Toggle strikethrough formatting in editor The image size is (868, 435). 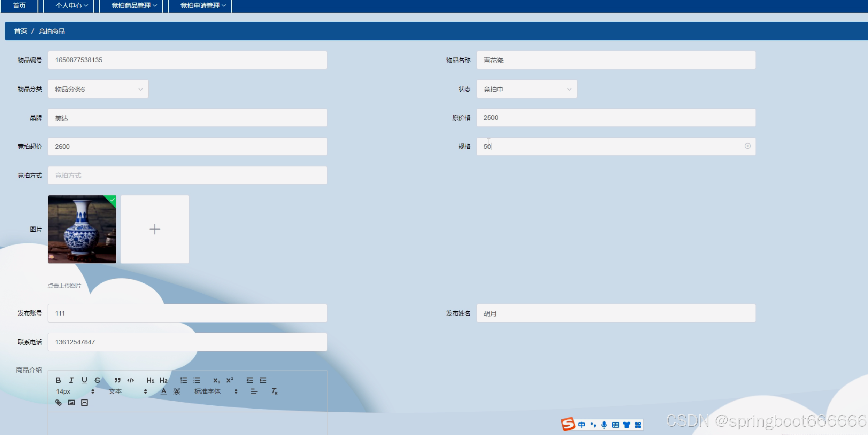98,380
